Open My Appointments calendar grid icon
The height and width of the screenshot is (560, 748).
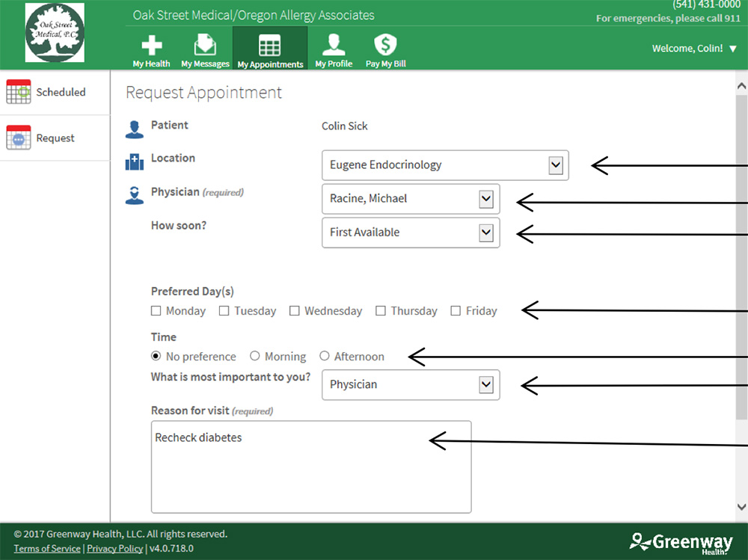point(269,46)
